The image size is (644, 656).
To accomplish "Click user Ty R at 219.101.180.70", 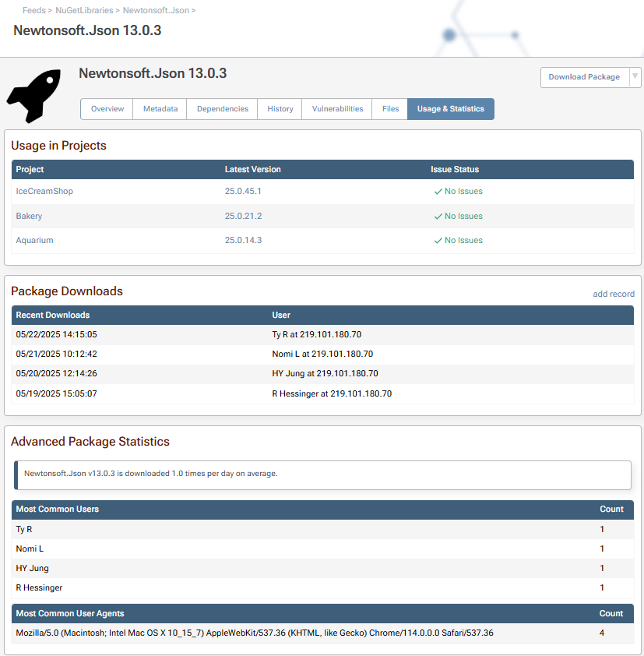I will pyautogui.click(x=317, y=335).
